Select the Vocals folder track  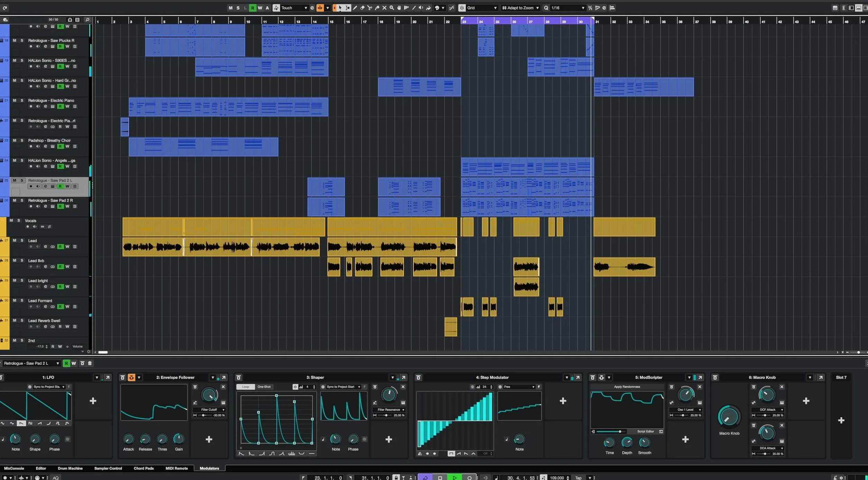(x=30, y=220)
